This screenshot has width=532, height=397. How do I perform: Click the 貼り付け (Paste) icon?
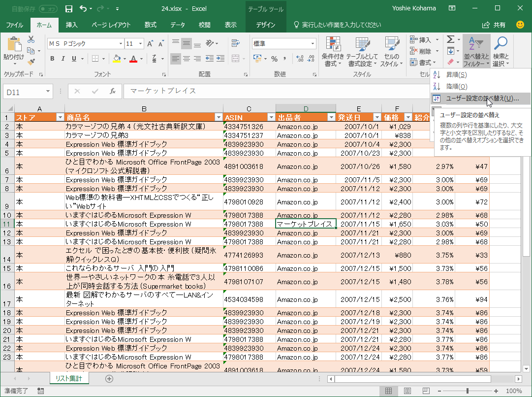(x=15, y=44)
